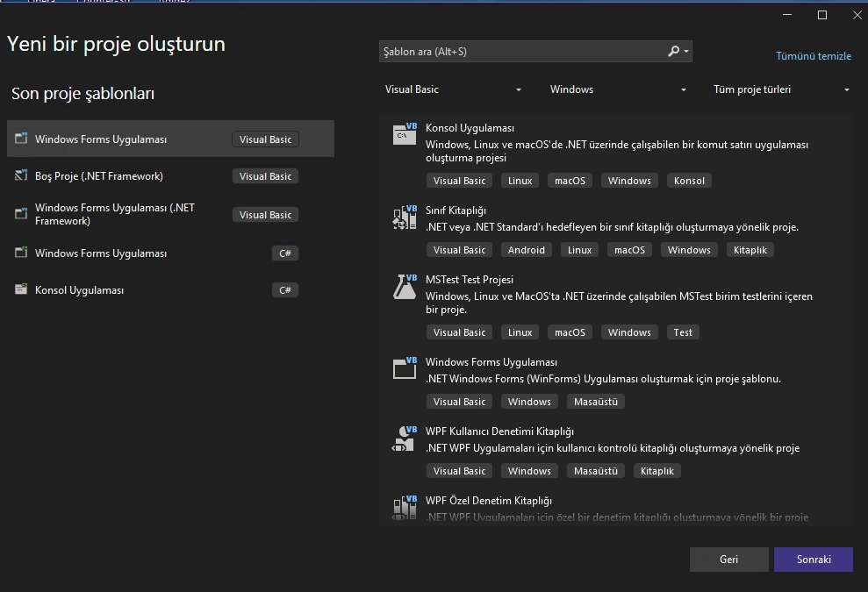The height and width of the screenshot is (592, 868).
Task: Click the Sonraki button
Action: [814, 560]
